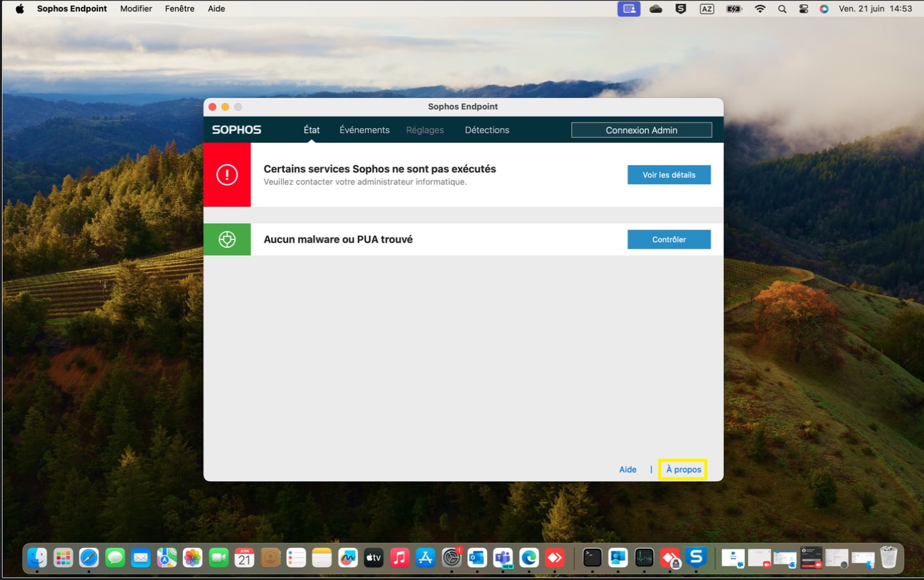Switch to the Événements tab
The height and width of the screenshot is (580, 924).
point(365,130)
